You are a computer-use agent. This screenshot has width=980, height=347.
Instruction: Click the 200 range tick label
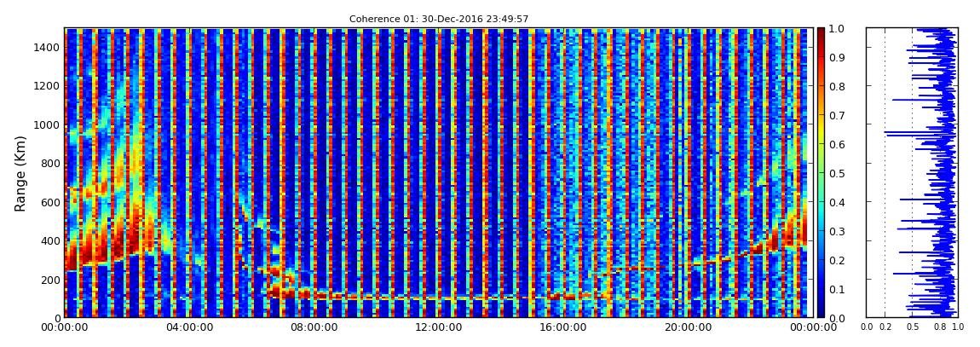[x=50, y=280]
